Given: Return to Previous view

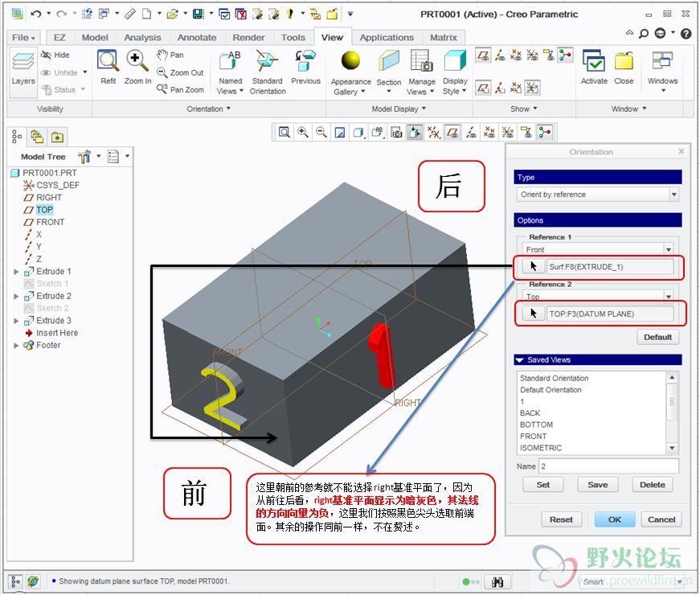Looking at the screenshot, I should [x=306, y=67].
